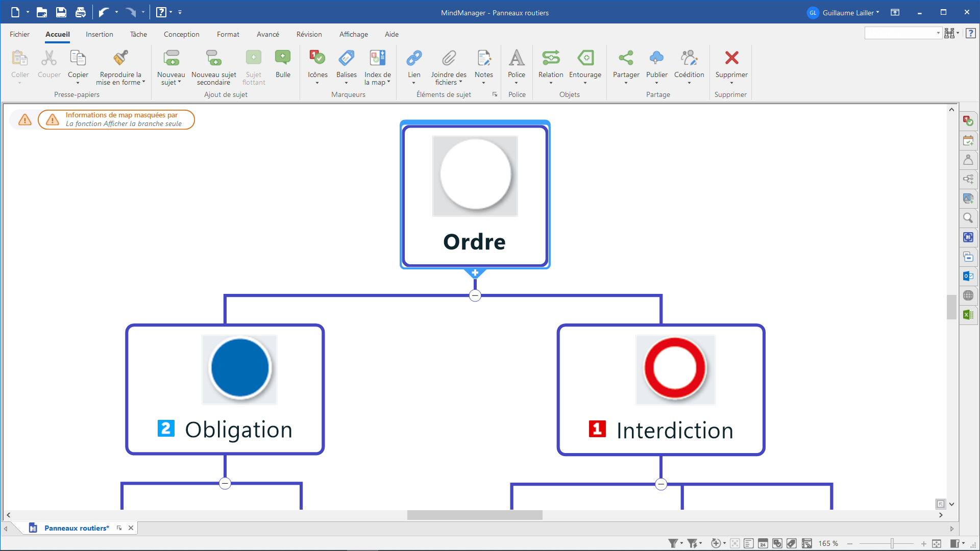Expand the Index de la map dropdown
This screenshot has height=551, width=980.
388,82
